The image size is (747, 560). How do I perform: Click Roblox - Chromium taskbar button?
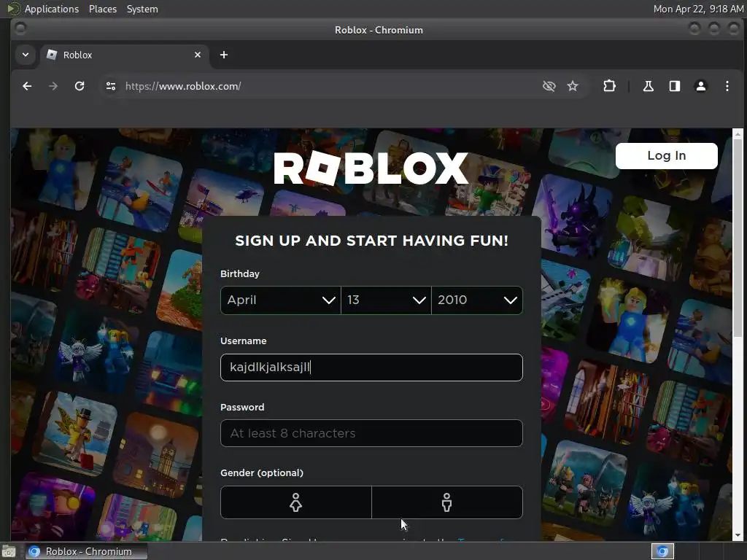pos(86,551)
